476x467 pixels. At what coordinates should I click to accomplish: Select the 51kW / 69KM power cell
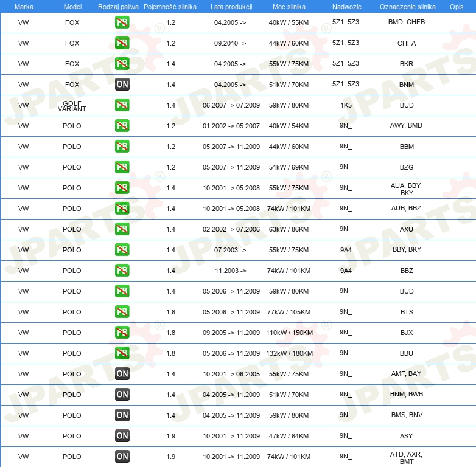click(x=289, y=167)
